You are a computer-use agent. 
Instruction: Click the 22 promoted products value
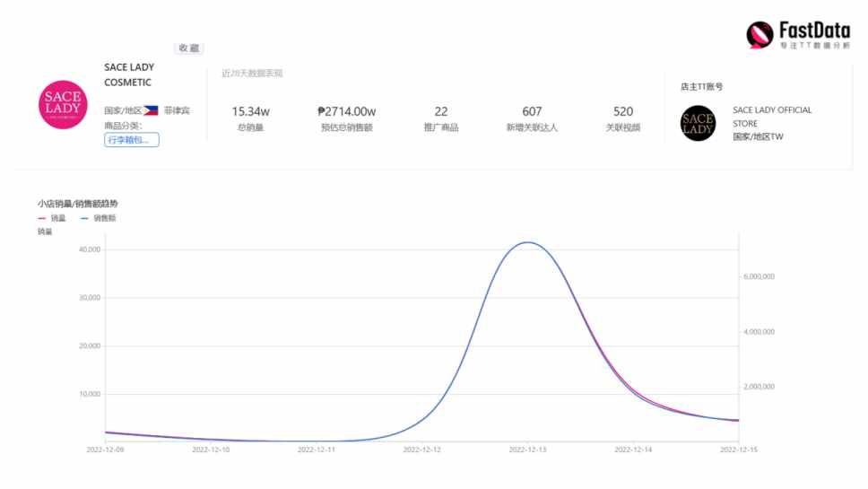coord(441,111)
